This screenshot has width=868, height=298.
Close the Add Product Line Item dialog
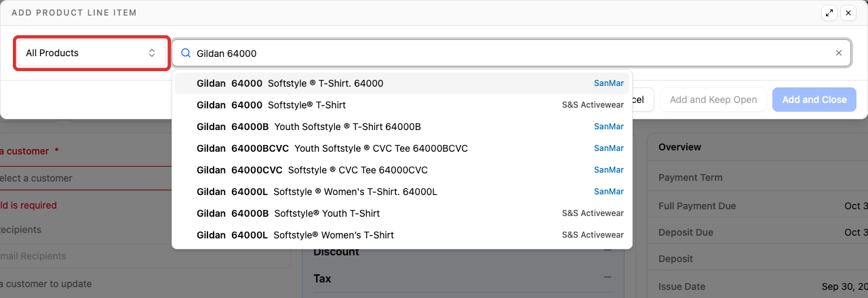coord(848,13)
